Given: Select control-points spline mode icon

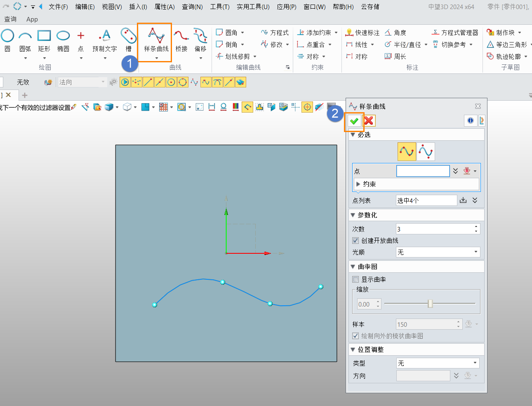Looking at the screenshot, I should point(426,151).
